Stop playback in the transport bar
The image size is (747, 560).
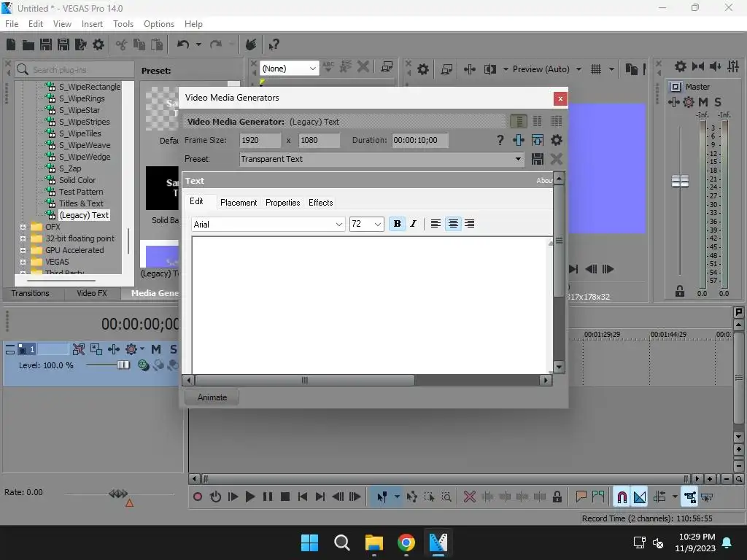coord(285,497)
